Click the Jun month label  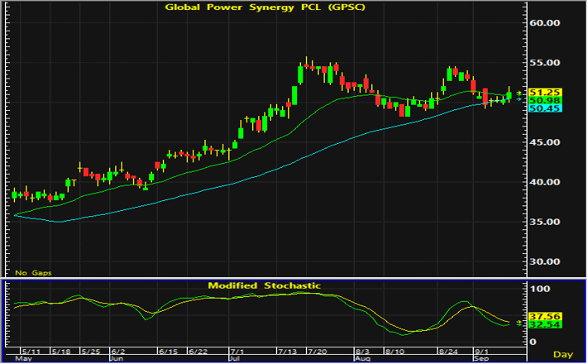click(x=117, y=358)
